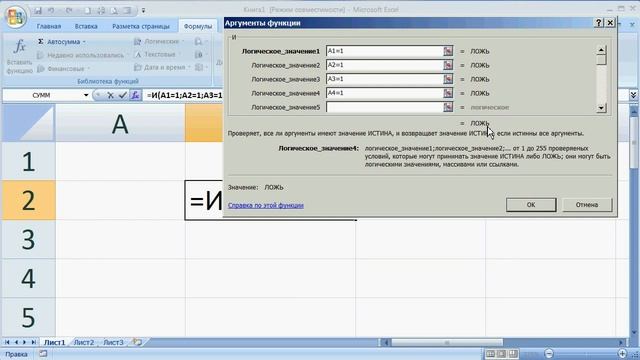Switch to Page Layout view button
The height and width of the screenshot is (360, 640).
point(502,353)
